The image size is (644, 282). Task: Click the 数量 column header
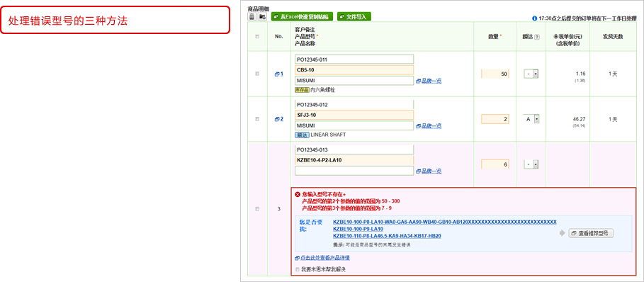(x=495, y=37)
